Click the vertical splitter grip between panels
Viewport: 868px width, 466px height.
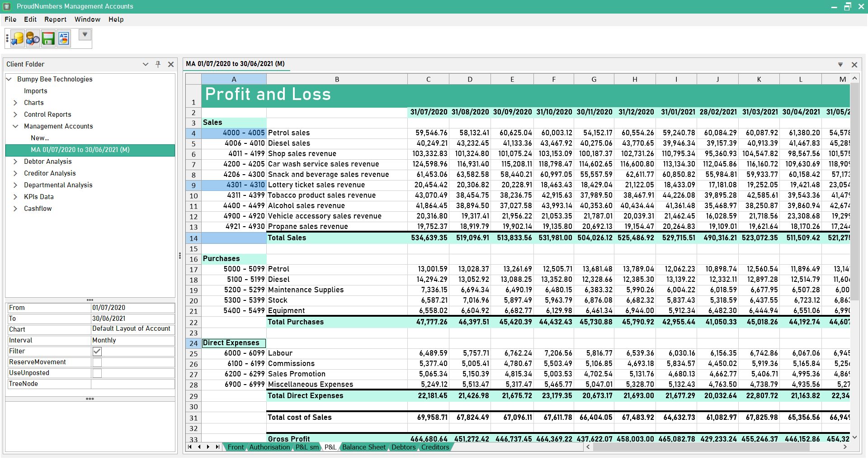click(x=180, y=256)
